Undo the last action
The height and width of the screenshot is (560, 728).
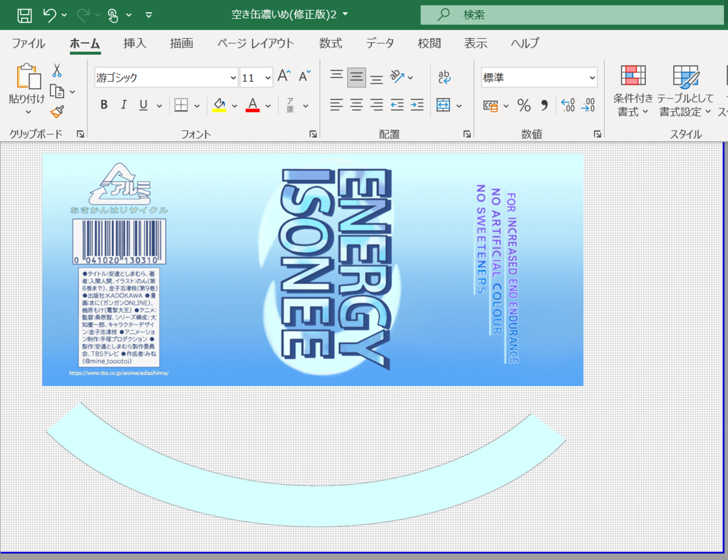pos(50,15)
